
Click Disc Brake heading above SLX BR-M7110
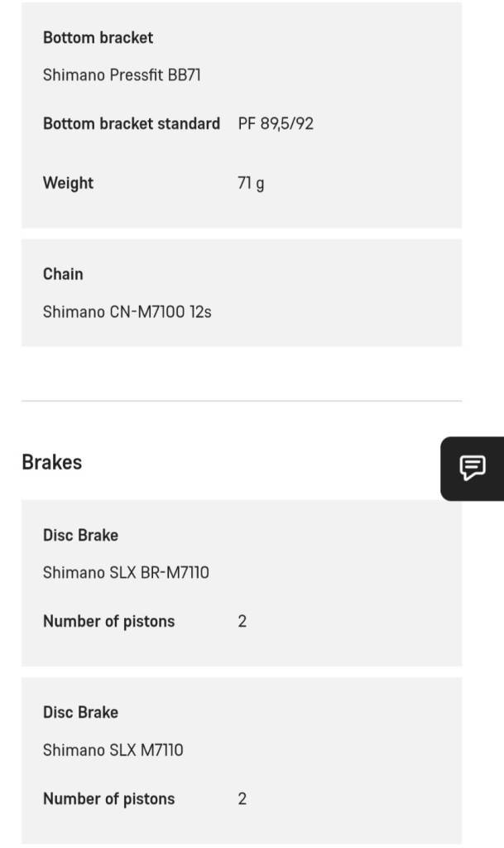click(80, 535)
